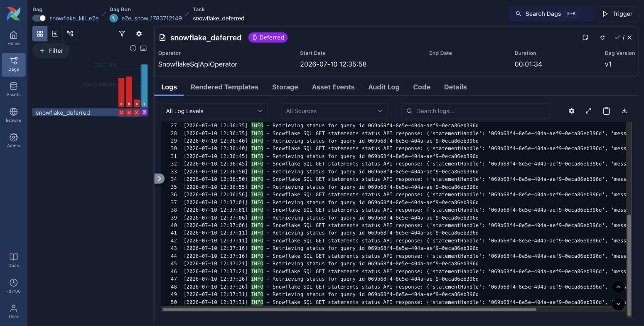Expand logs to fullscreen
The width and height of the screenshot is (644, 326).
pos(589,111)
